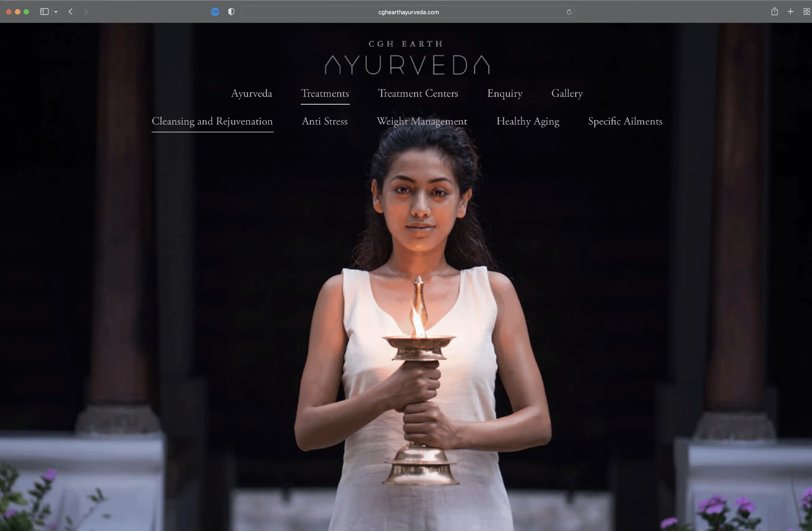Show the tab overview grid icon
This screenshot has height=531, width=812.
pos(807,12)
